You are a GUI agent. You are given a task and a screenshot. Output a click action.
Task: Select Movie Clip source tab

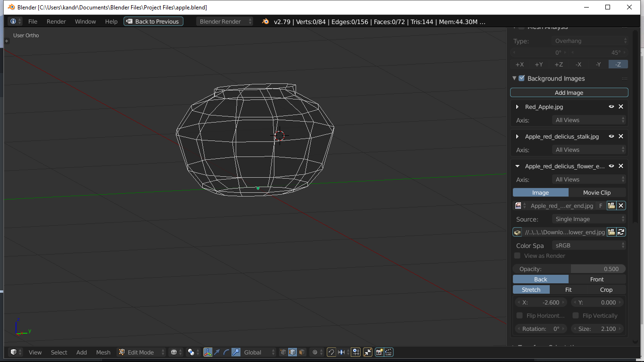(x=597, y=192)
